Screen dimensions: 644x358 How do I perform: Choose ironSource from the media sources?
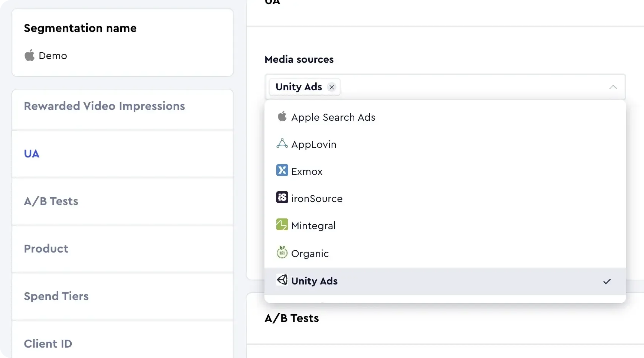(317, 199)
